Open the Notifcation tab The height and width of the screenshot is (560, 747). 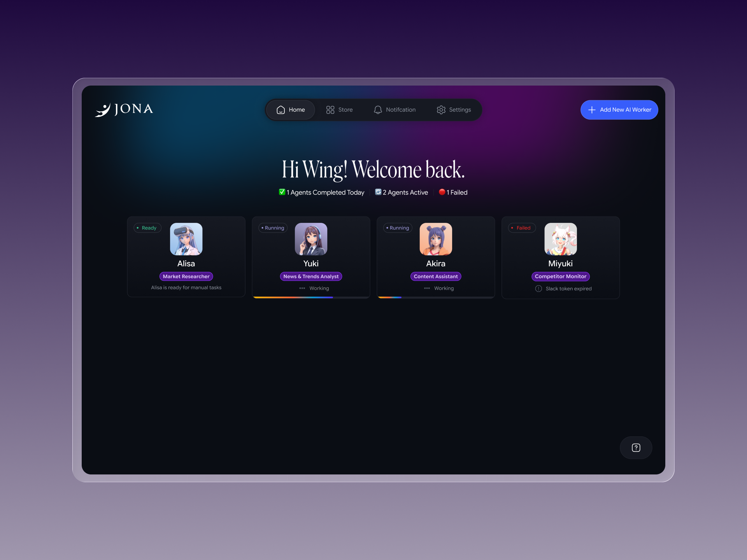(x=395, y=110)
